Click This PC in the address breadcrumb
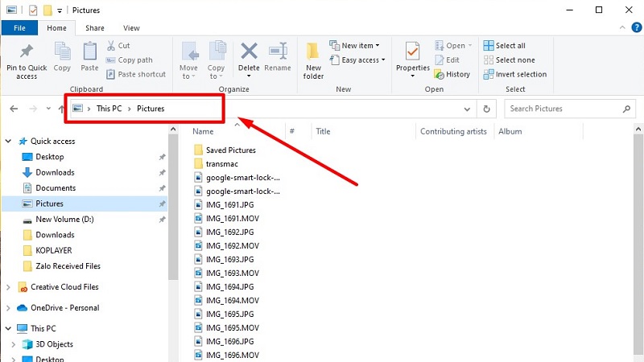Screen dimensions: 644x362 click(109, 109)
